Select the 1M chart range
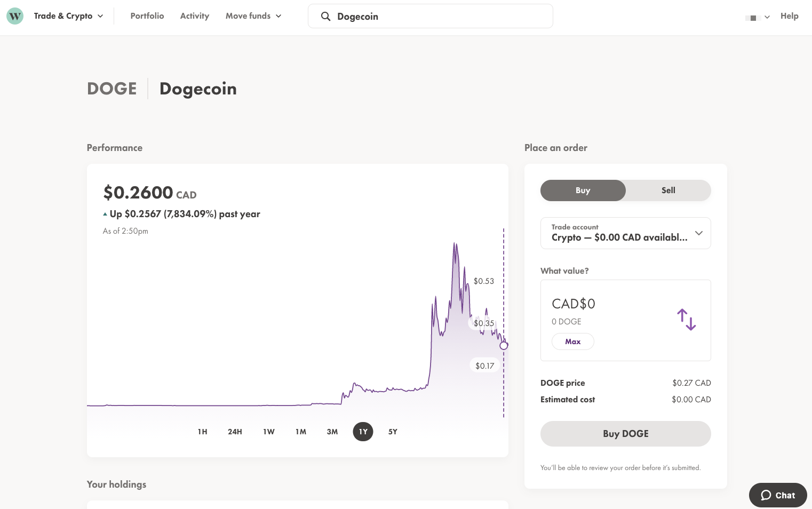Image resolution: width=812 pixels, height=509 pixels. (301, 432)
